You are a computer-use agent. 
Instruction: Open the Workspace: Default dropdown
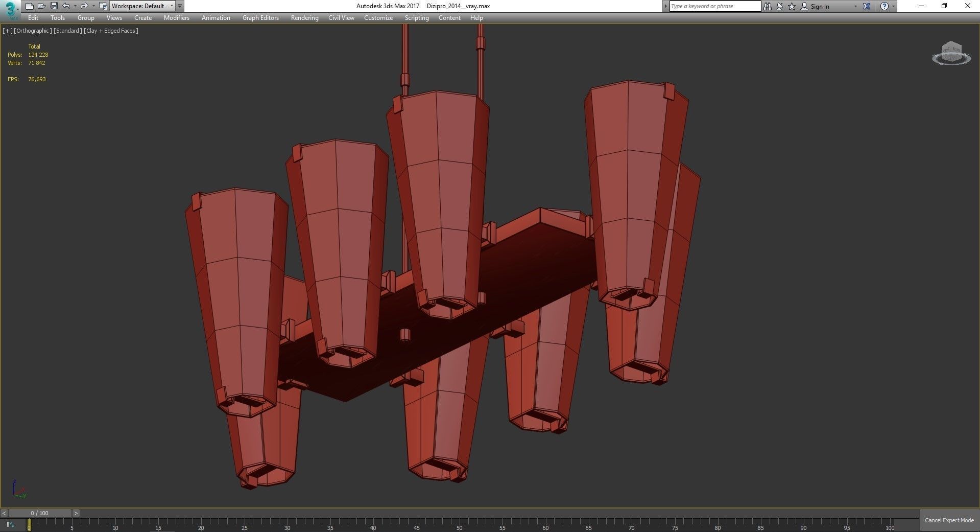pyautogui.click(x=142, y=6)
